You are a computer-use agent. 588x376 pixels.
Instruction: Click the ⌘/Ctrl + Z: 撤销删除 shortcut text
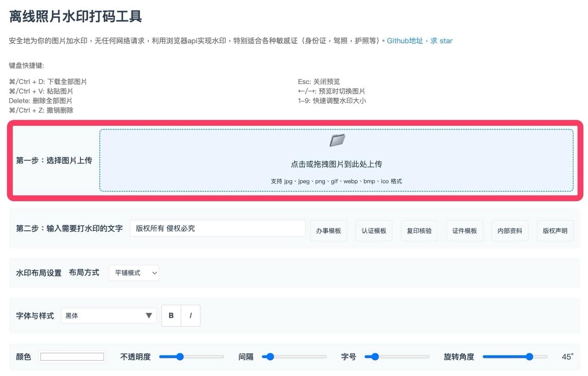click(41, 110)
